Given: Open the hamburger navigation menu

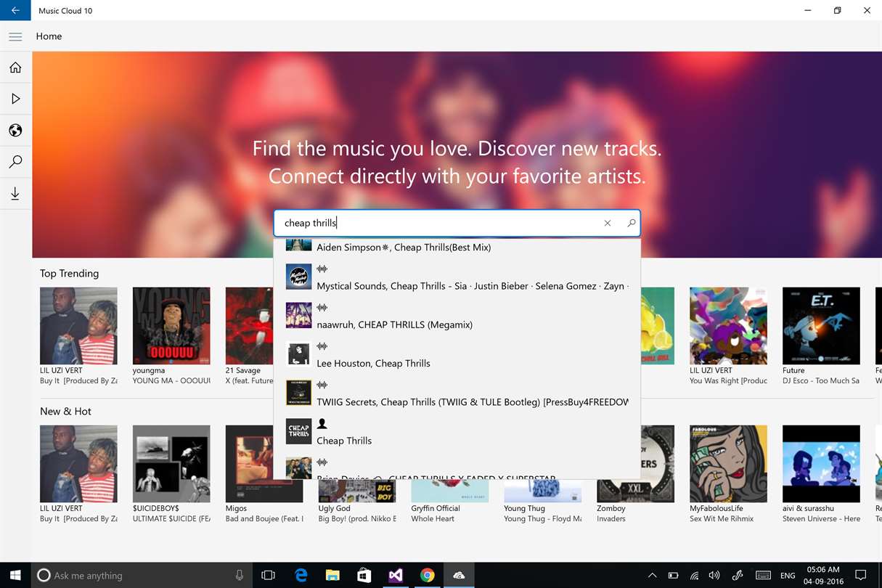Looking at the screenshot, I should (15, 36).
